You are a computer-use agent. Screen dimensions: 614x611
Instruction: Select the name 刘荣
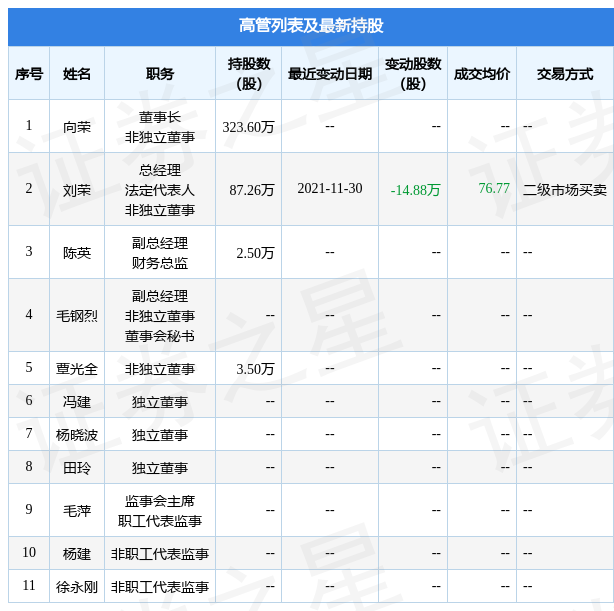click(77, 190)
